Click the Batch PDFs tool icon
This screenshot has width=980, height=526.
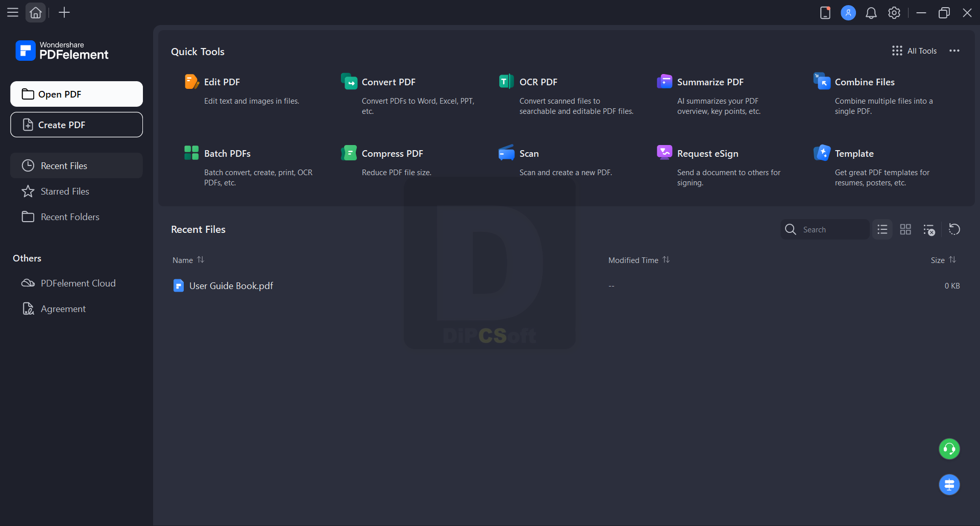pos(191,153)
